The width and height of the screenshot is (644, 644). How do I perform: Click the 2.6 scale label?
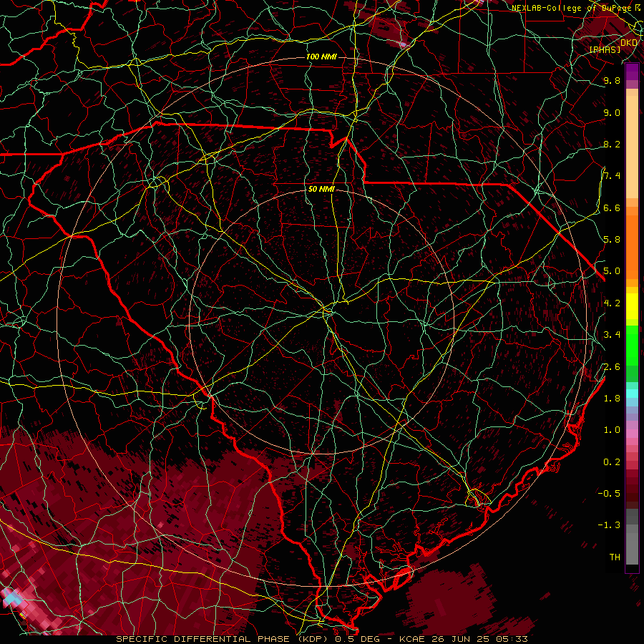coord(612,367)
